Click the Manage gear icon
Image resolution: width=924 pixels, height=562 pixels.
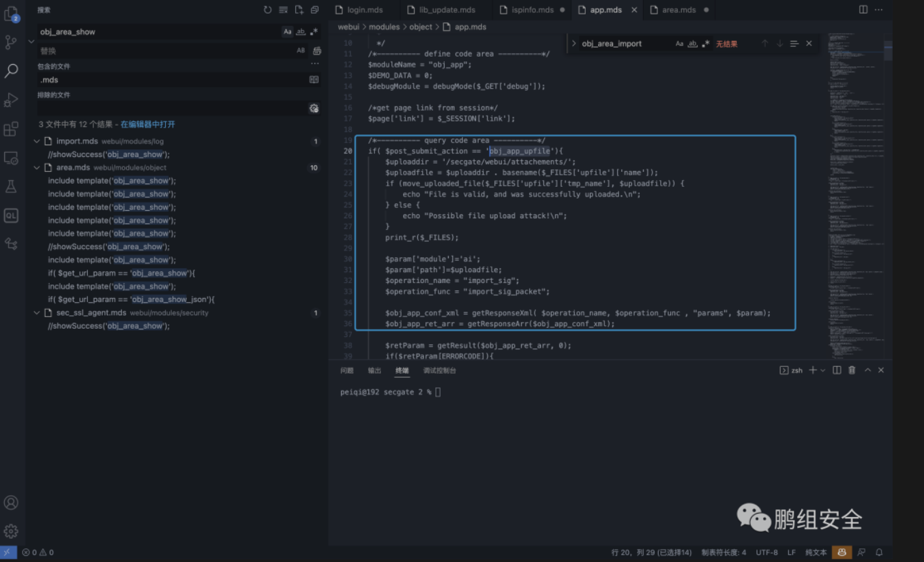tap(11, 531)
